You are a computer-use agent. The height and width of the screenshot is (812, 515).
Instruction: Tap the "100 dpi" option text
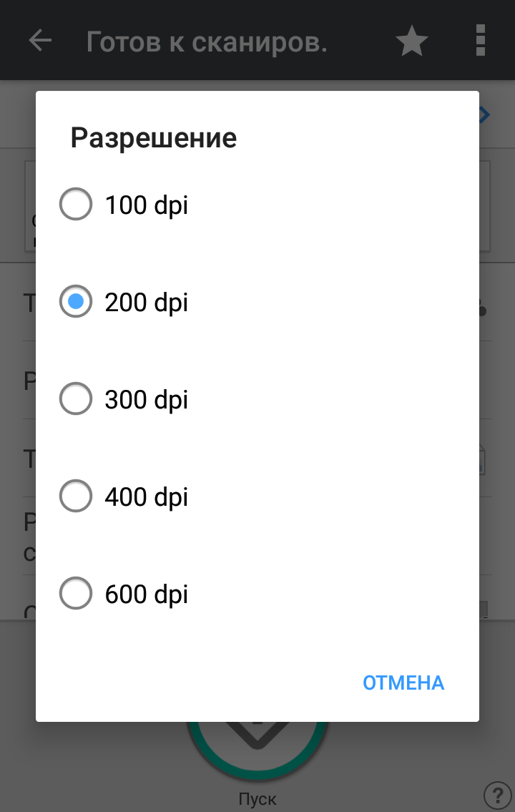(147, 206)
